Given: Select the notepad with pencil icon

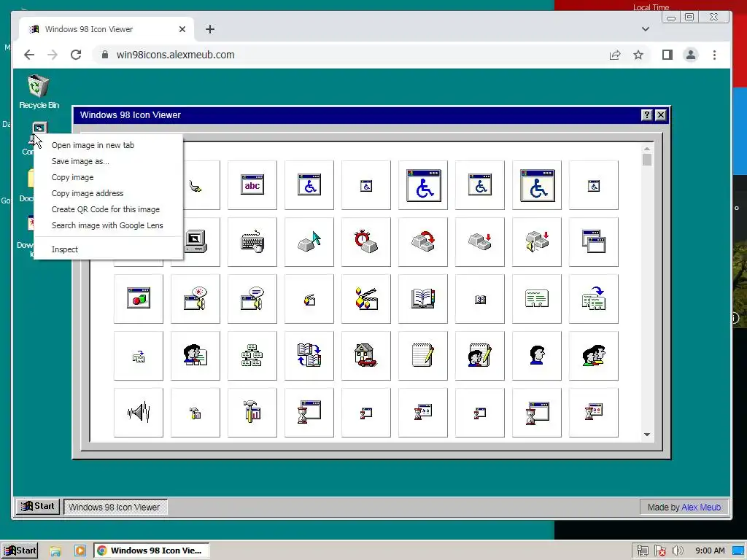Looking at the screenshot, I should tap(422, 355).
